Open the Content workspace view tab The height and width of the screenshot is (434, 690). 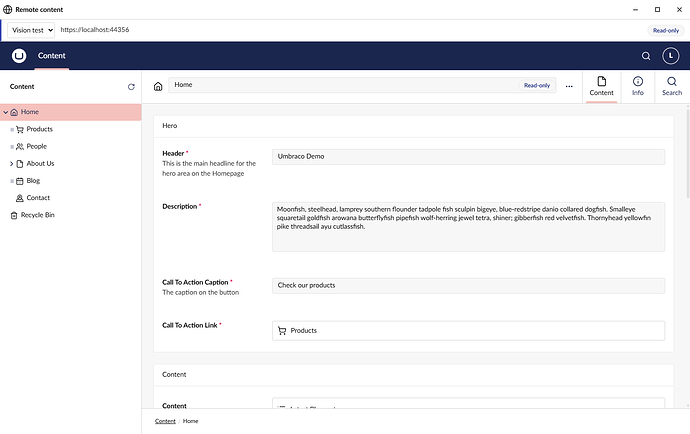[601, 86]
